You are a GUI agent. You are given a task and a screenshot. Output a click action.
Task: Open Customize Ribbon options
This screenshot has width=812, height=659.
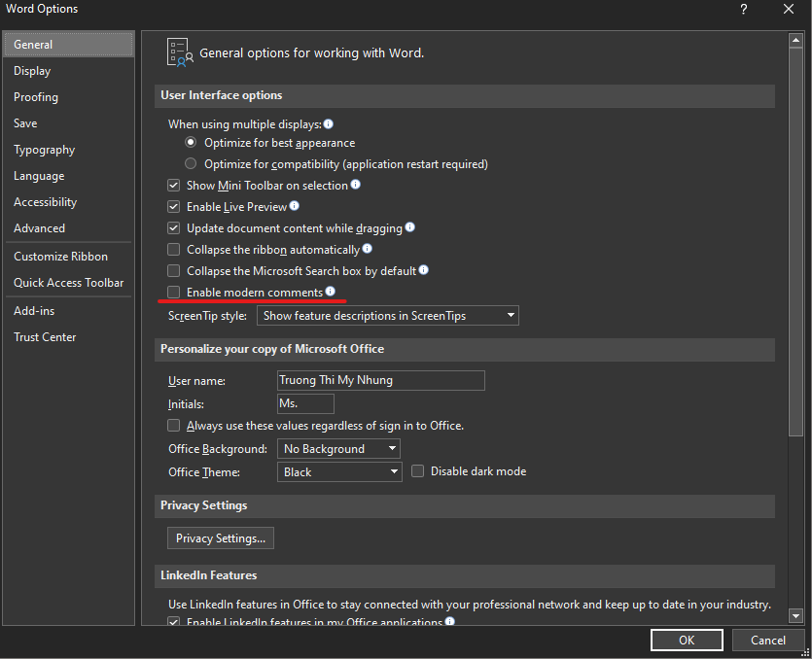tap(68, 257)
